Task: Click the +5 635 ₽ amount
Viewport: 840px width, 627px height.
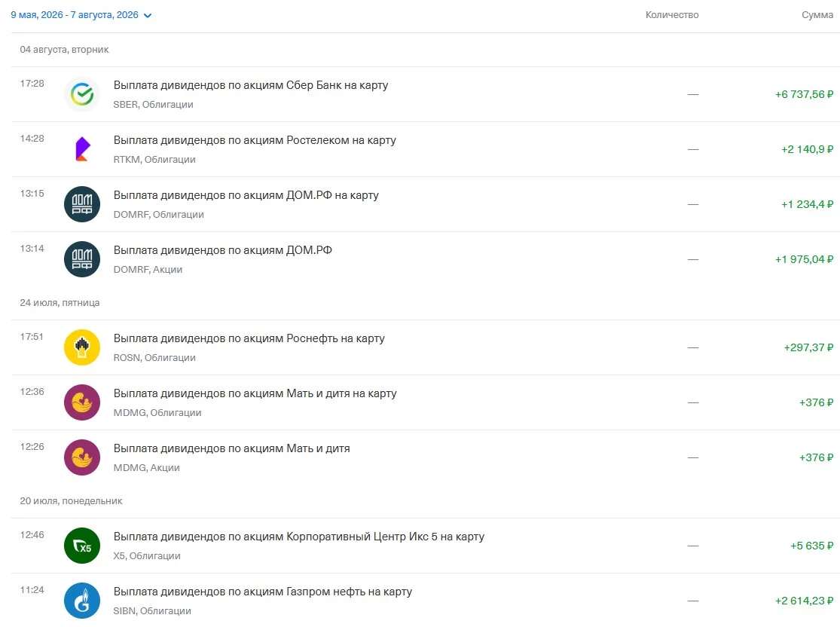Action: click(811, 546)
